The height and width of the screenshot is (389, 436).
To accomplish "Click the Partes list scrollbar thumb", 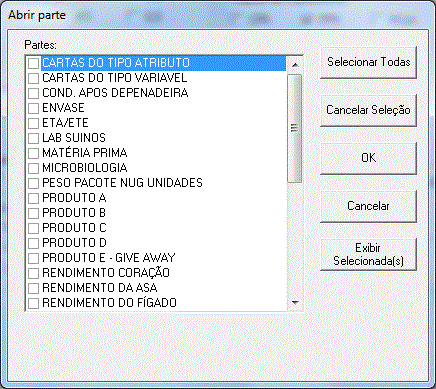I will [x=295, y=128].
